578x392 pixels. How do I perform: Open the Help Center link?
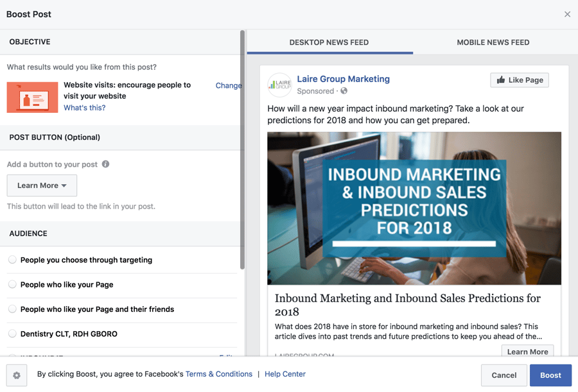point(285,374)
